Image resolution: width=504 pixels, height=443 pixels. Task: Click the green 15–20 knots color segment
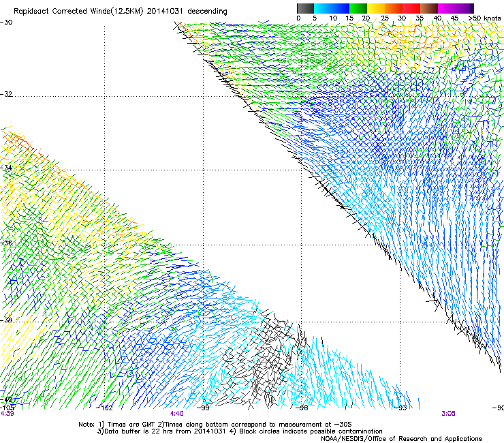pyautogui.click(x=358, y=8)
